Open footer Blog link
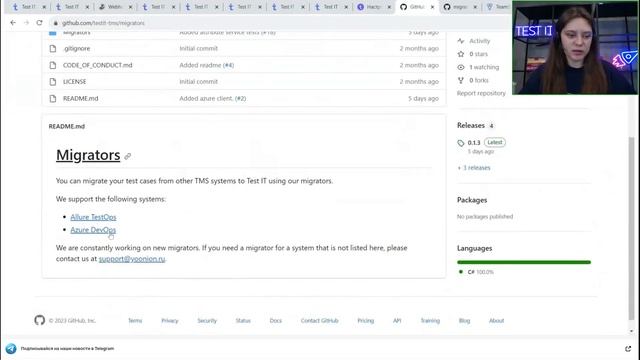 tap(464, 321)
